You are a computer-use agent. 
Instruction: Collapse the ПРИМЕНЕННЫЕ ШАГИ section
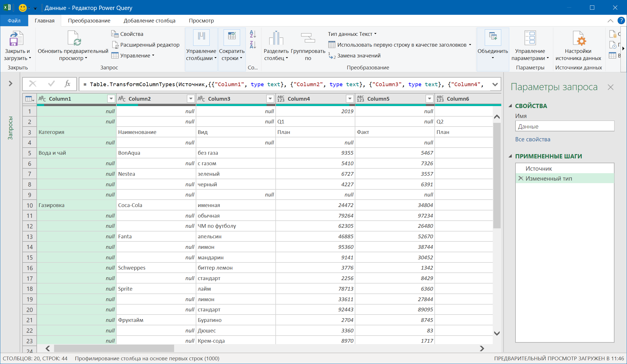pos(510,156)
